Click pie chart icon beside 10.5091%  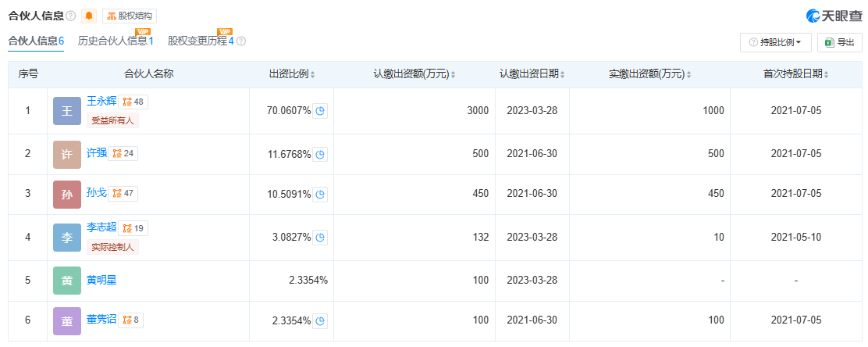coord(320,194)
